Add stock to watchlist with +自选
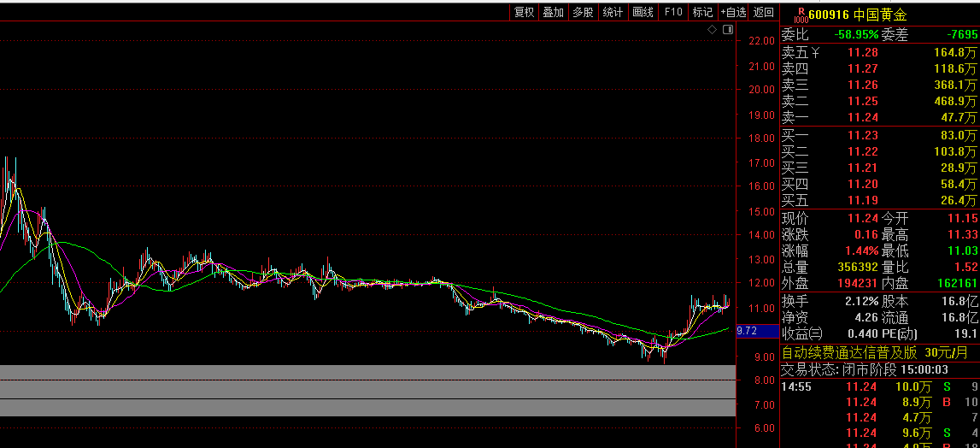 (x=733, y=12)
